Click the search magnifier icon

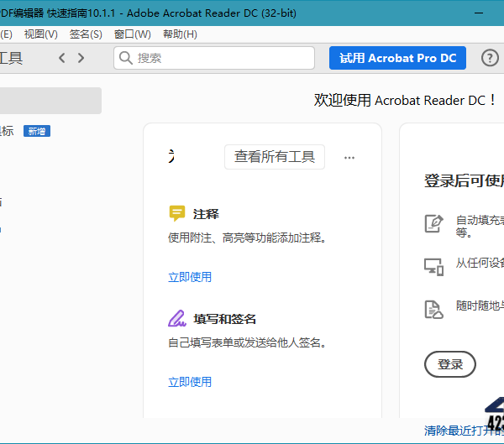[126, 58]
